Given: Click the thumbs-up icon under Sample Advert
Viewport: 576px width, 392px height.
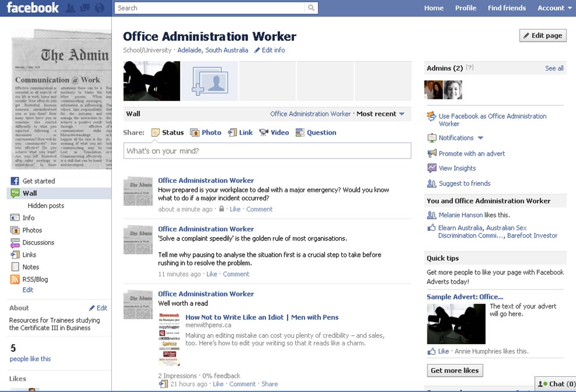Looking at the screenshot, I should (x=431, y=351).
